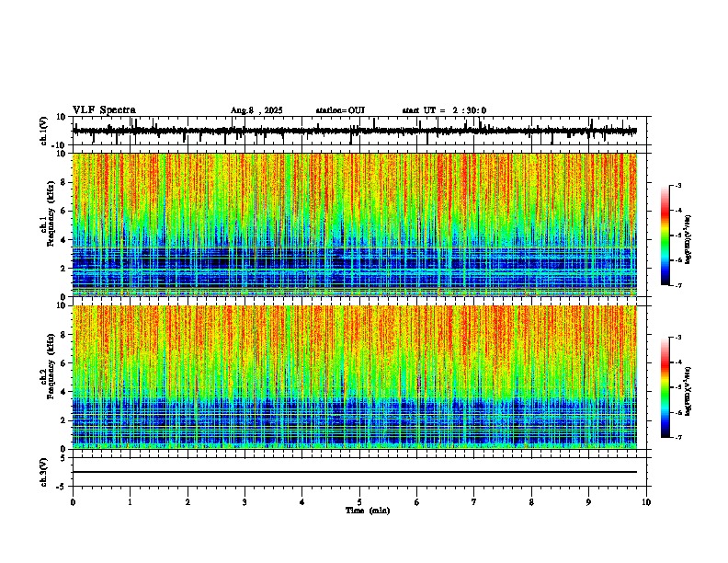Click the "Time (min)" axis label
The width and height of the screenshot is (728, 563).
(x=368, y=510)
